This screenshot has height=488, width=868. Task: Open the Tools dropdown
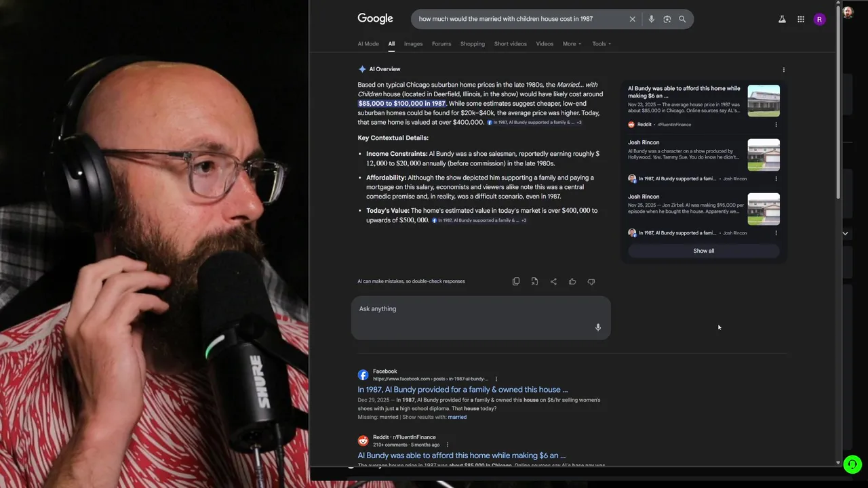(601, 44)
